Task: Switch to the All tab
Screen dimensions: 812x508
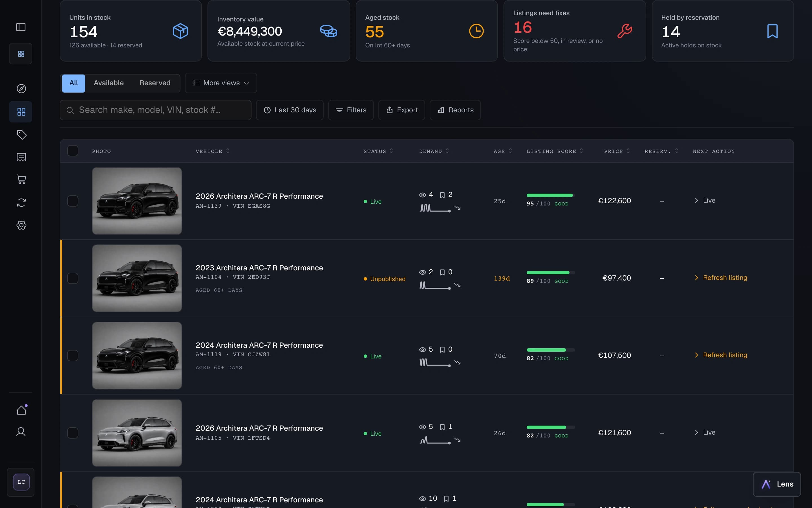Action: coord(74,83)
